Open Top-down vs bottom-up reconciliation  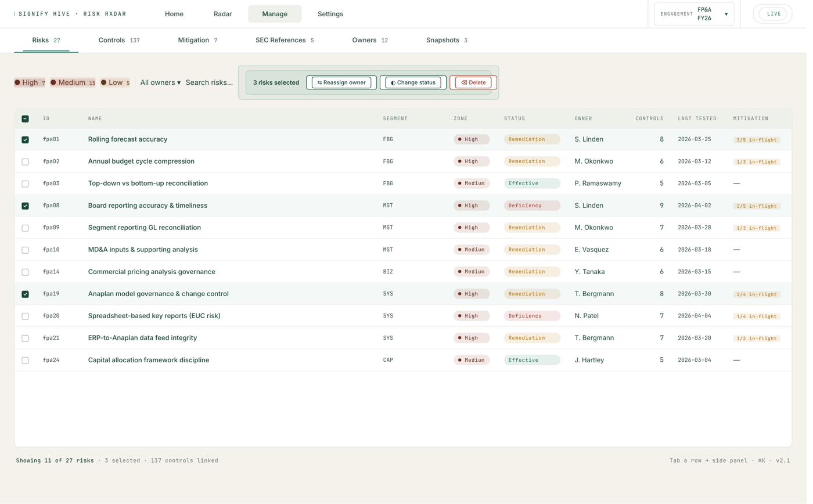tap(149, 184)
